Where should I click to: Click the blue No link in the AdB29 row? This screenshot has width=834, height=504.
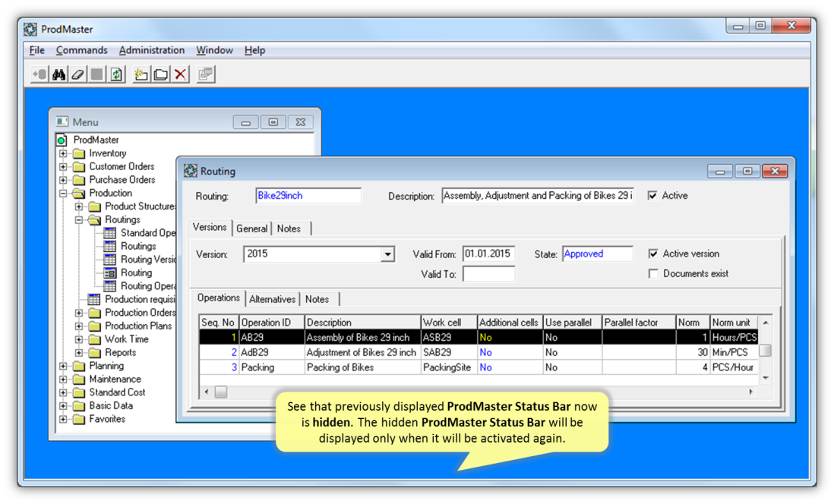[485, 352]
